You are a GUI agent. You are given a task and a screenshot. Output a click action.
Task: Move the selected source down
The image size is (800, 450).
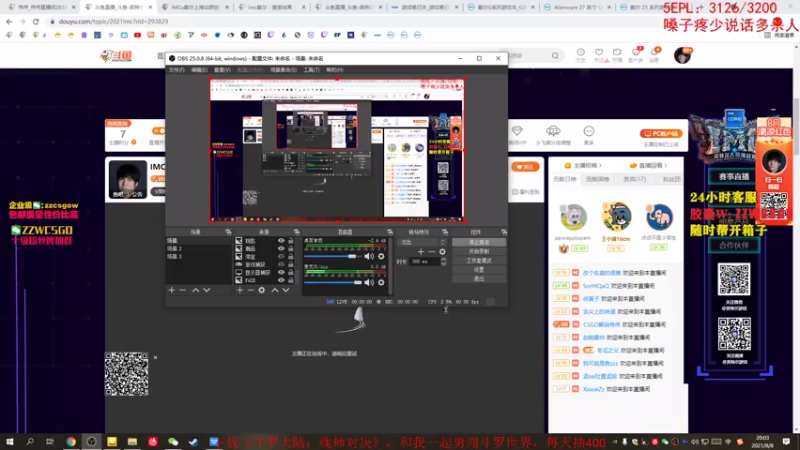[x=286, y=290]
